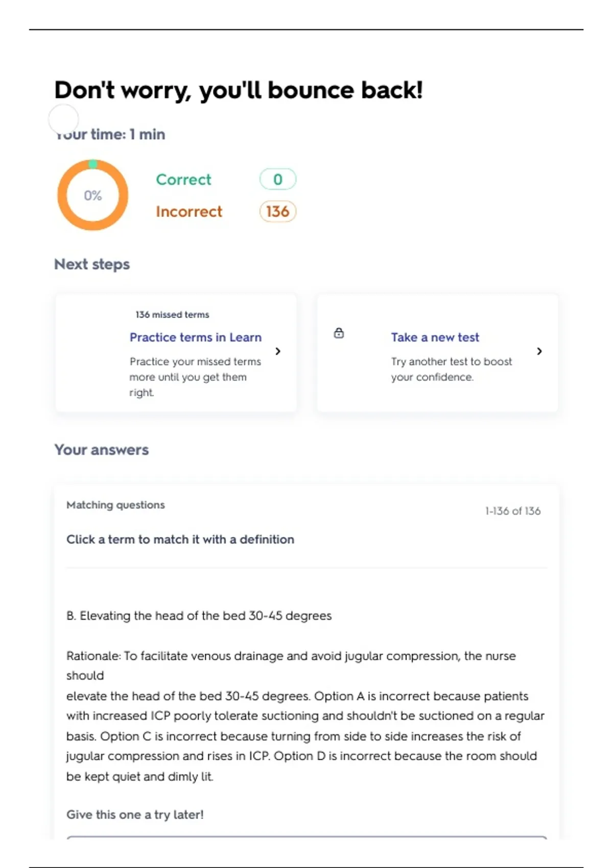613x868 pixels.
Task: Click the Give this one a try later text
Action: tap(135, 815)
